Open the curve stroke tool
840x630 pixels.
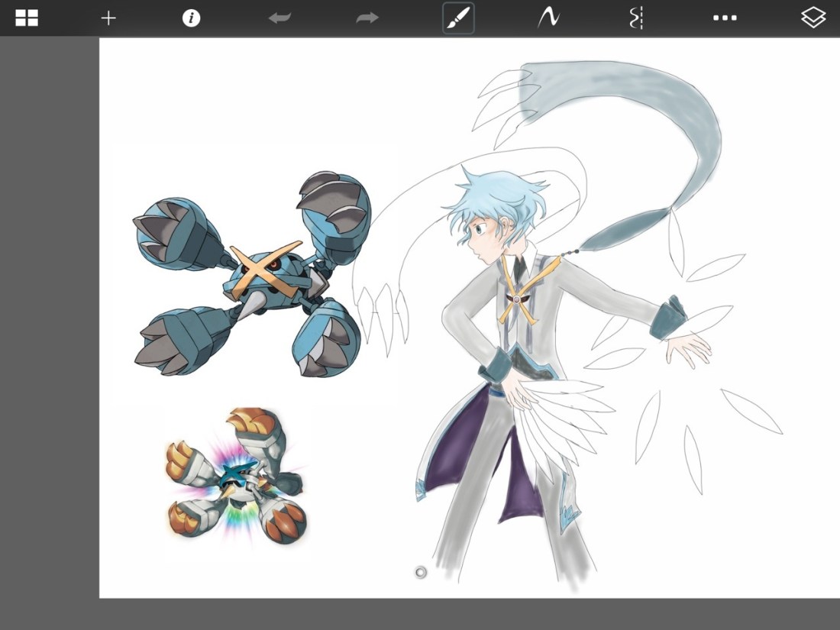[x=548, y=18]
